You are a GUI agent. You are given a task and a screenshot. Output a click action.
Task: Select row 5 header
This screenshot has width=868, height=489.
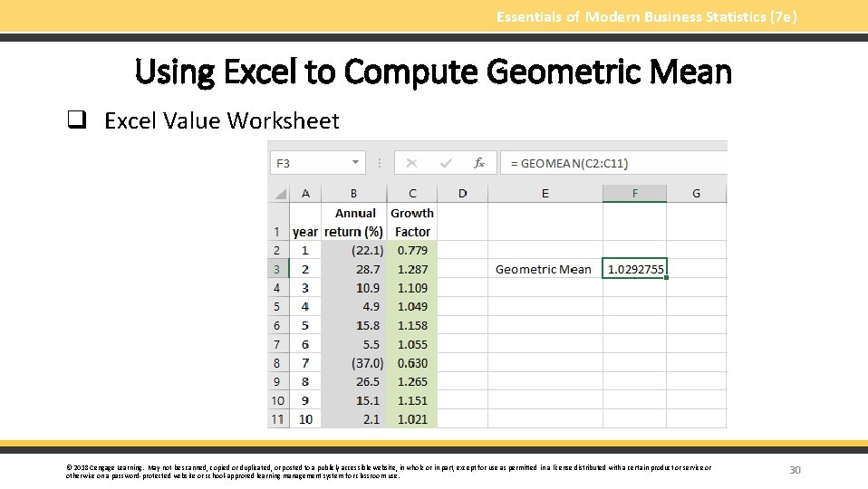click(x=278, y=306)
